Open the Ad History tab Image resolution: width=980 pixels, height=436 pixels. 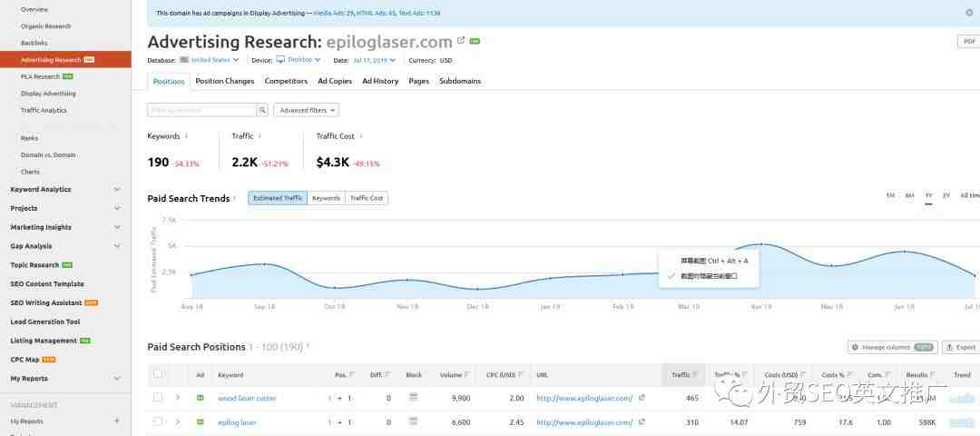point(380,81)
